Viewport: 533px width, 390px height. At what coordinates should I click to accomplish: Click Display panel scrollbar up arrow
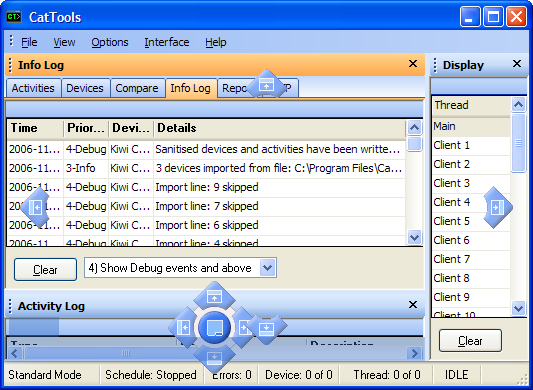[518, 104]
